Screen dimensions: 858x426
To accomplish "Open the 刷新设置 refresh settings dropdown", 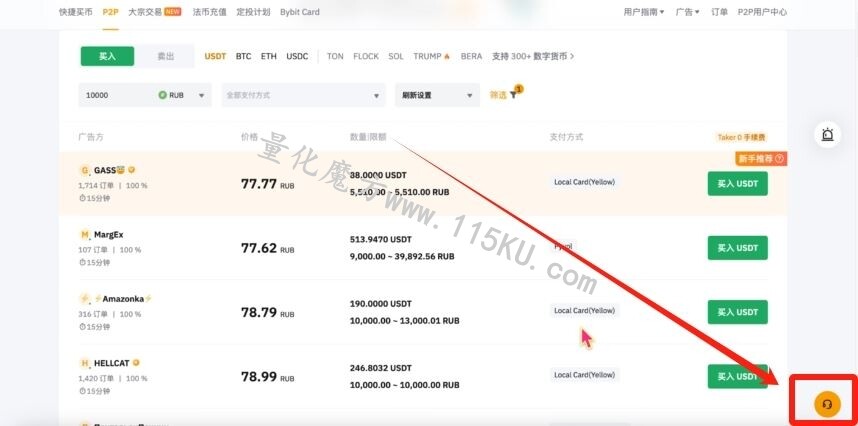I will (x=437, y=95).
